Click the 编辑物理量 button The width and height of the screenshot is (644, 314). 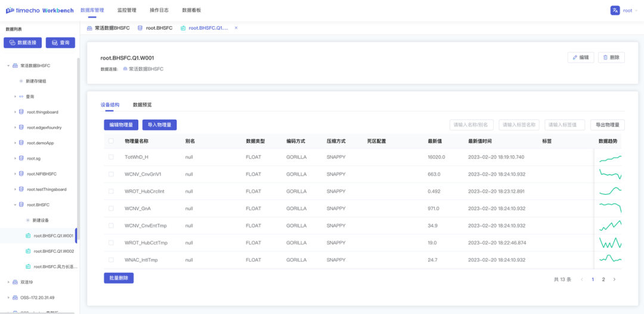[121, 125]
